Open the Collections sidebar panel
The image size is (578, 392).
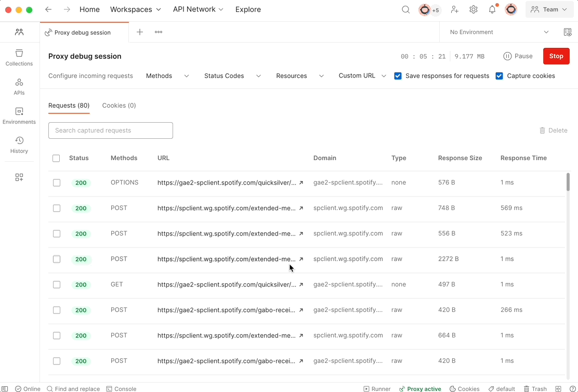pos(19,58)
